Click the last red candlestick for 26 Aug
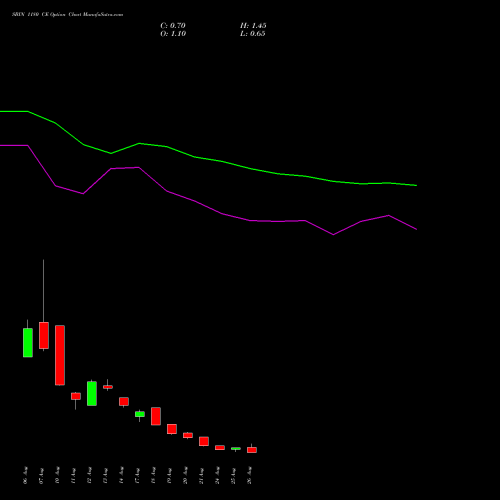 252,450
